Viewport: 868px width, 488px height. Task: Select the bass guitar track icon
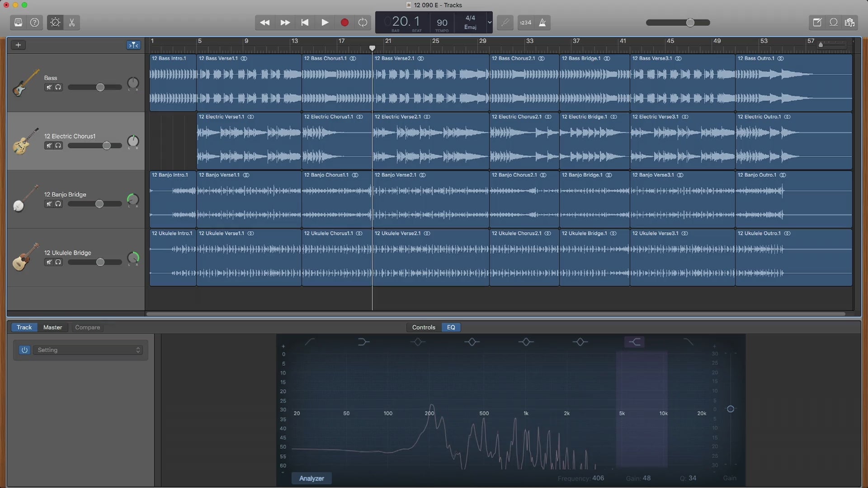(25, 83)
